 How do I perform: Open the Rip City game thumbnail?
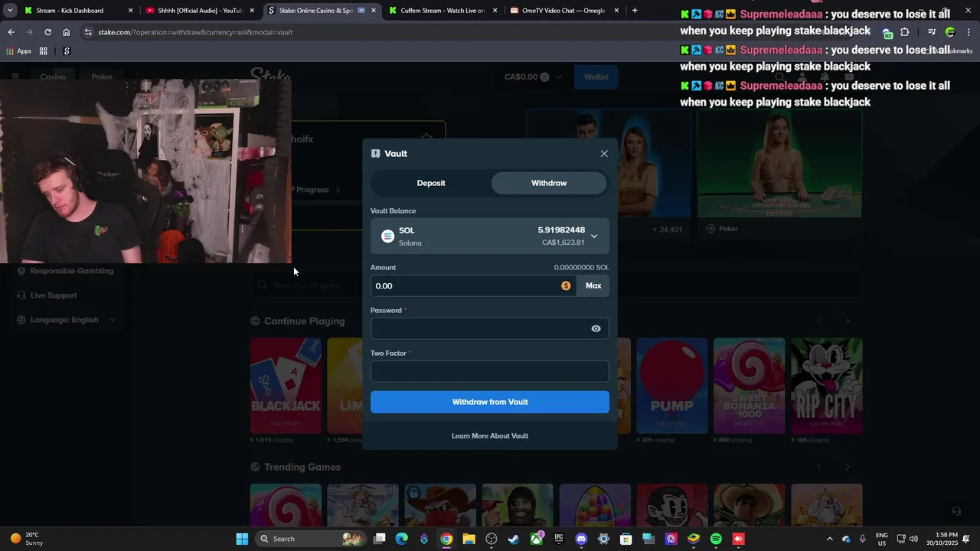(826, 386)
